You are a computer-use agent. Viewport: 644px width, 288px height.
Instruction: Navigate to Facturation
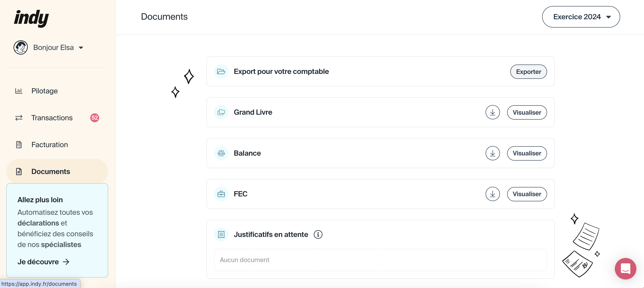50,145
